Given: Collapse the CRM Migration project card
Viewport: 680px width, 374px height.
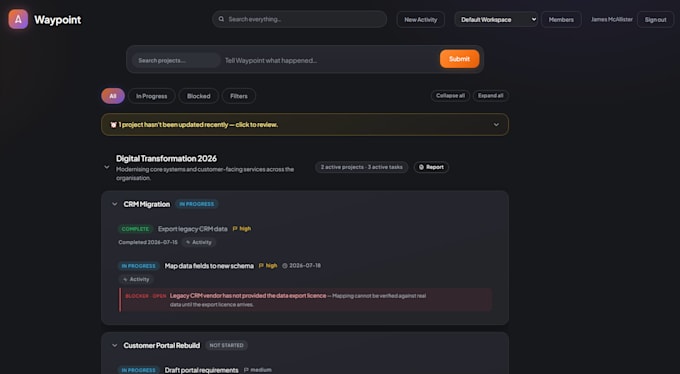Looking at the screenshot, I should (114, 204).
